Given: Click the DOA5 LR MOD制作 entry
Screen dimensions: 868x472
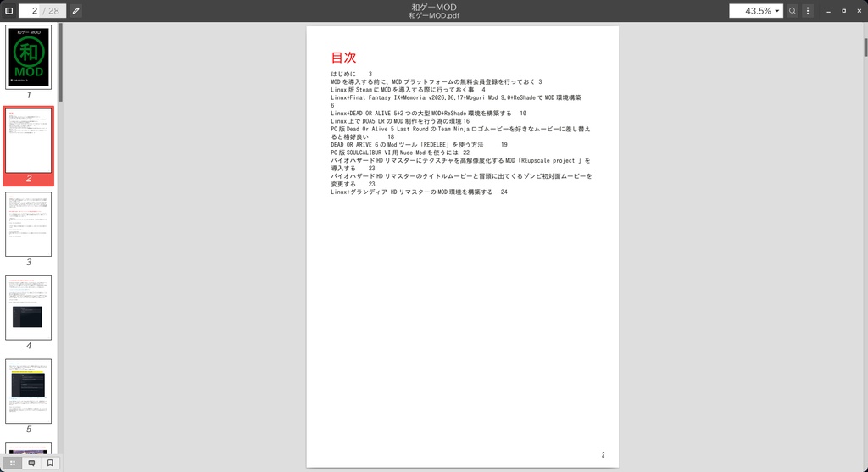Looking at the screenshot, I should (400, 121).
